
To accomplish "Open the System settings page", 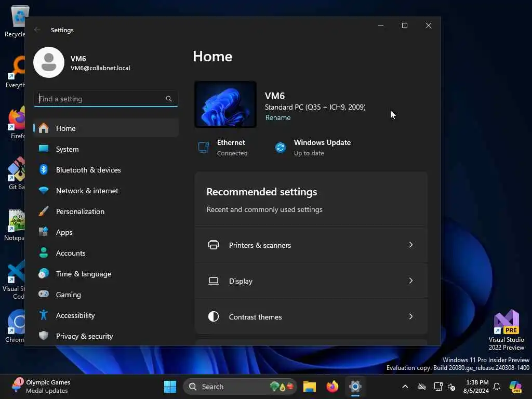I will [106, 149].
